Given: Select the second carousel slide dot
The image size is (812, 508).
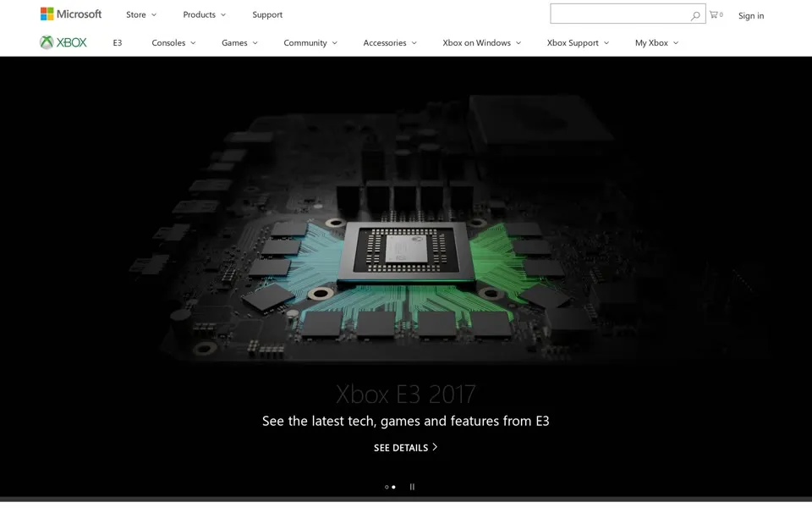Looking at the screenshot, I should click(x=393, y=487).
